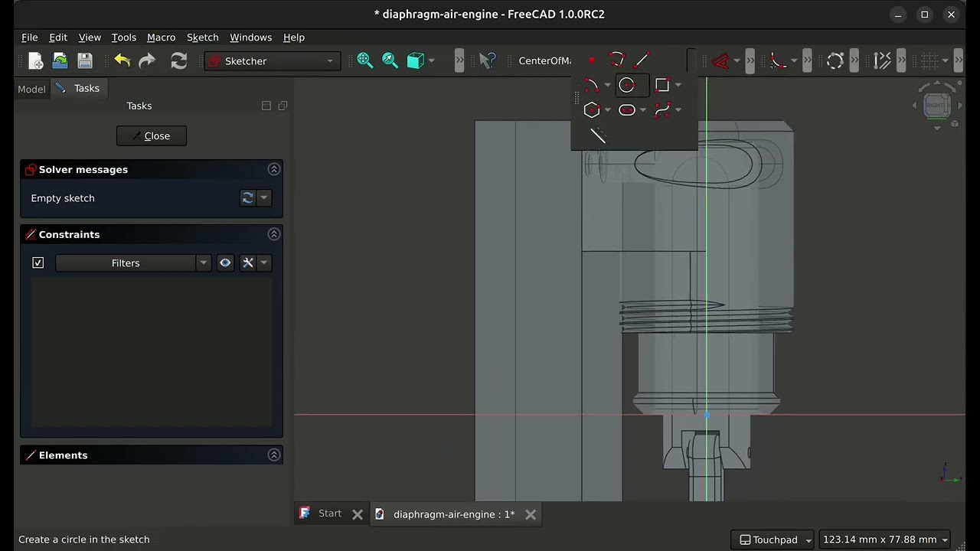Click the Symmetry mirror tool icon
The width and height of the screenshot is (980, 551).
tap(882, 61)
